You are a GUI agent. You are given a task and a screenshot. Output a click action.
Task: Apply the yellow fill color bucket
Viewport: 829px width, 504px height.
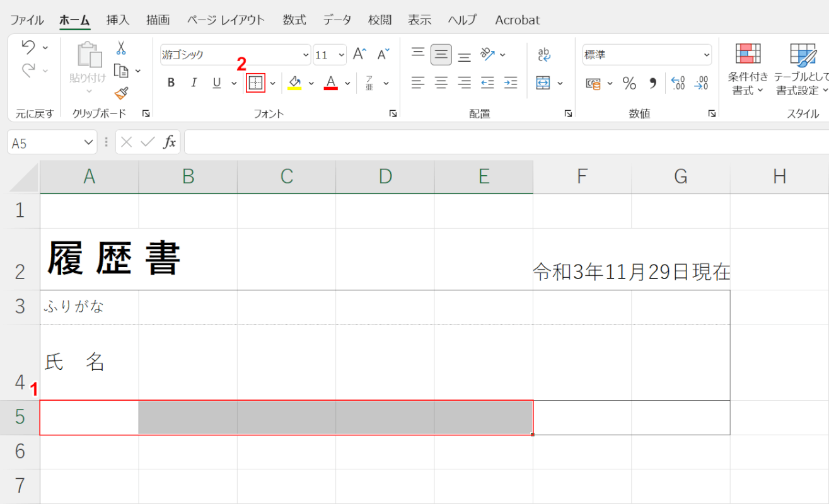point(294,83)
